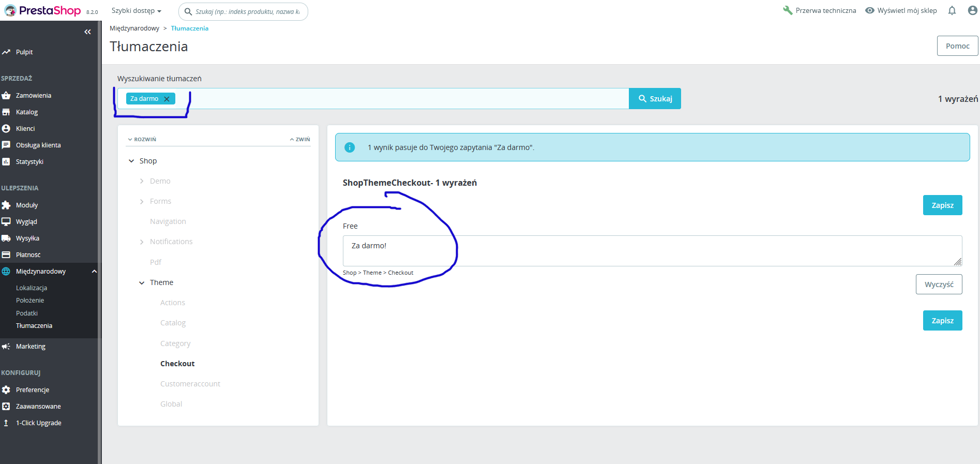Viewport: 980px width, 464px height.
Task: Remove the "Za darmo" search tag
Action: point(167,99)
